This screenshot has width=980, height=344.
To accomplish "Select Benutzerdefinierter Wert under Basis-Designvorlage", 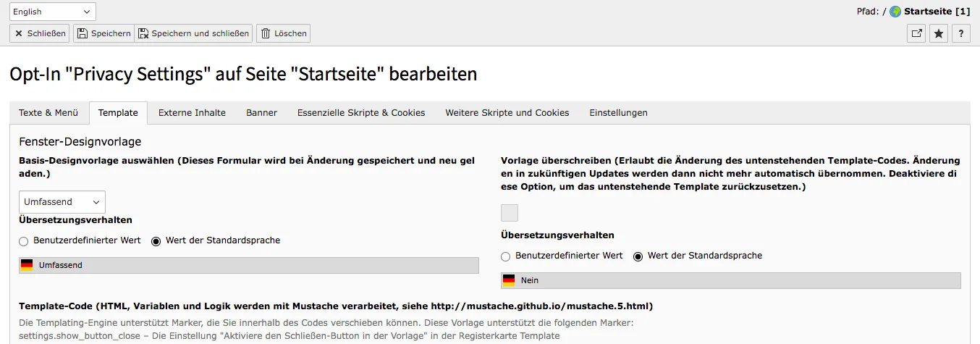I will pos(24,241).
